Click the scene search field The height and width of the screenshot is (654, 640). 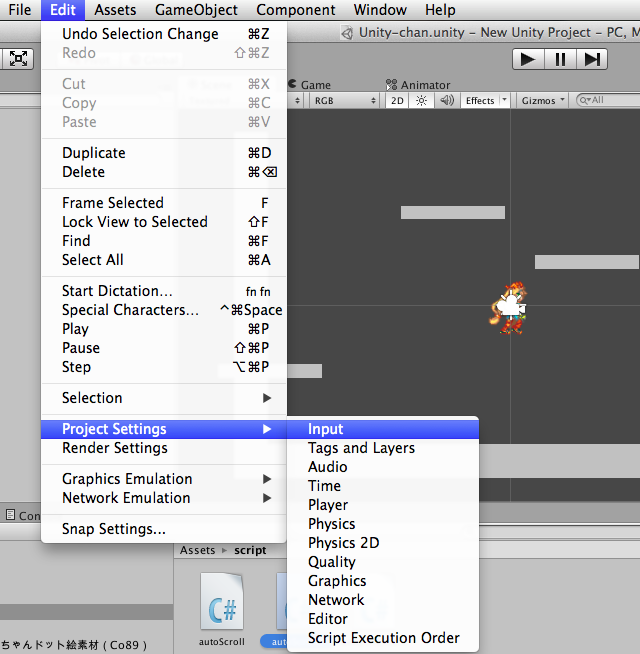click(607, 100)
